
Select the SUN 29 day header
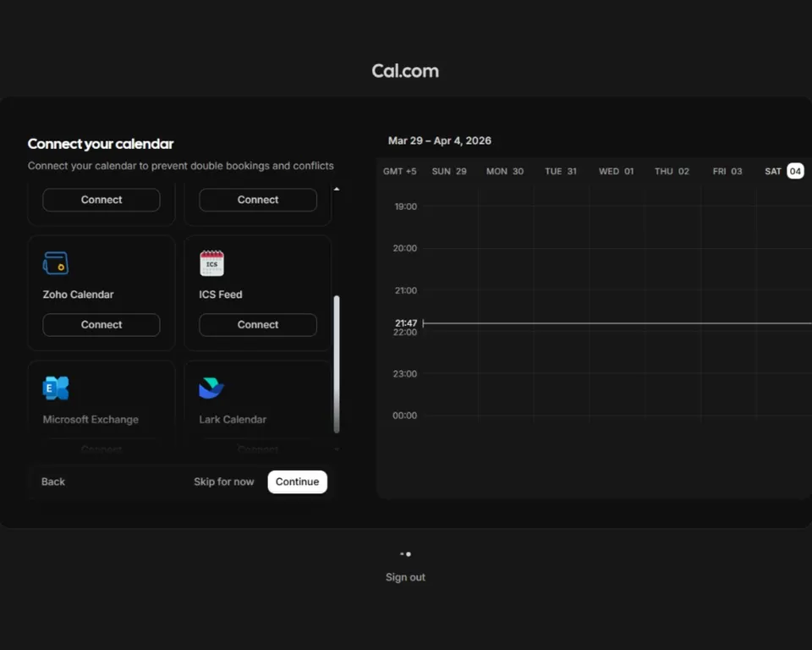point(449,171)
